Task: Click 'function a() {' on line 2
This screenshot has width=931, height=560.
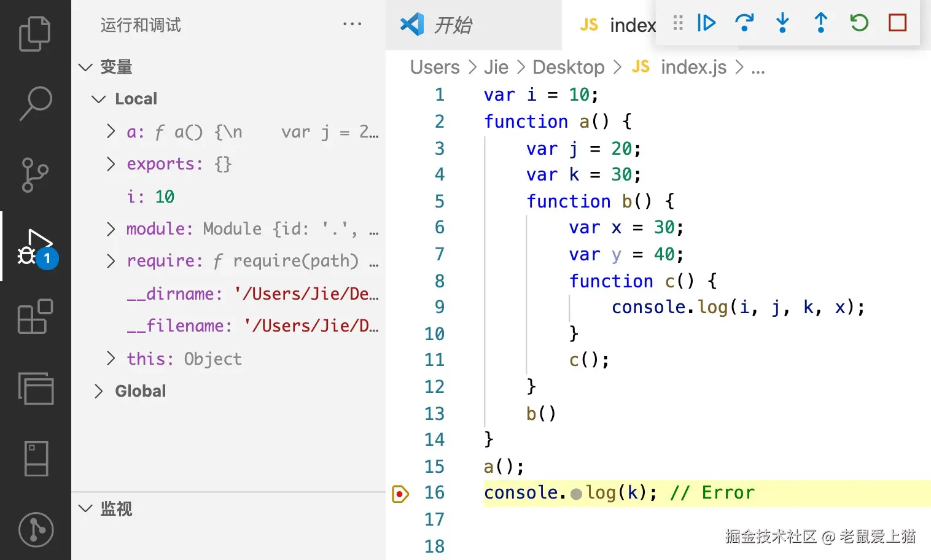Action: (x=558, y=121)
